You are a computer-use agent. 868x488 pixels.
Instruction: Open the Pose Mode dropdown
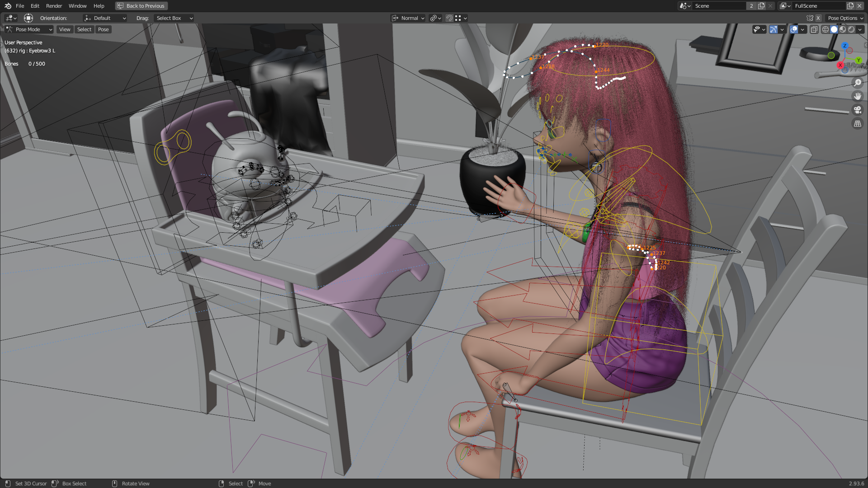coord(29,29)
